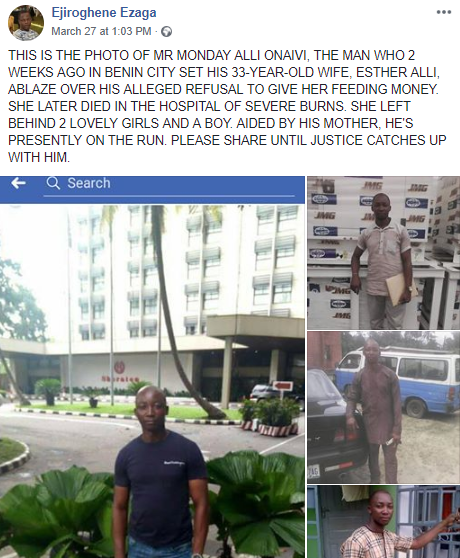Click Ejiroghene Ezaga's profile picture

[26, 23]
